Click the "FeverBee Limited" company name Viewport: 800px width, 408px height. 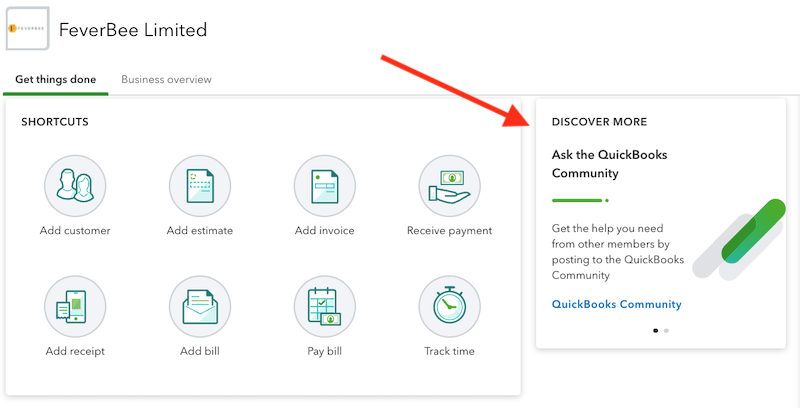pyautogui.click(x=133, y=30)
